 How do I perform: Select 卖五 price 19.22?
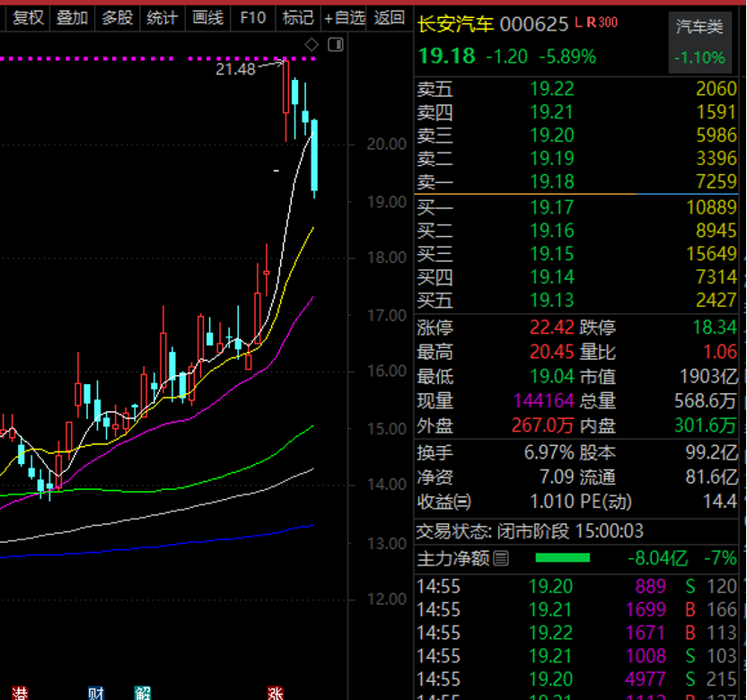click(x=552, y=89)
